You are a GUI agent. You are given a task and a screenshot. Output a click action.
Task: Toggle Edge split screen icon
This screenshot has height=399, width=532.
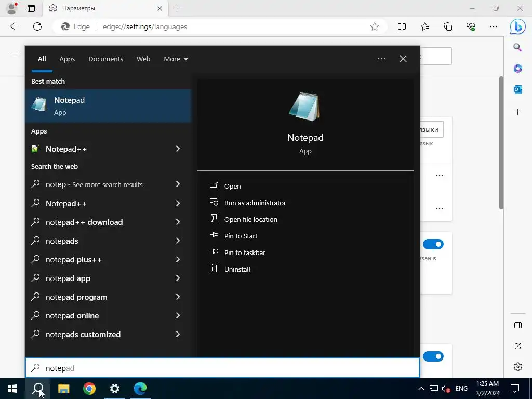[x=402, y=26]
